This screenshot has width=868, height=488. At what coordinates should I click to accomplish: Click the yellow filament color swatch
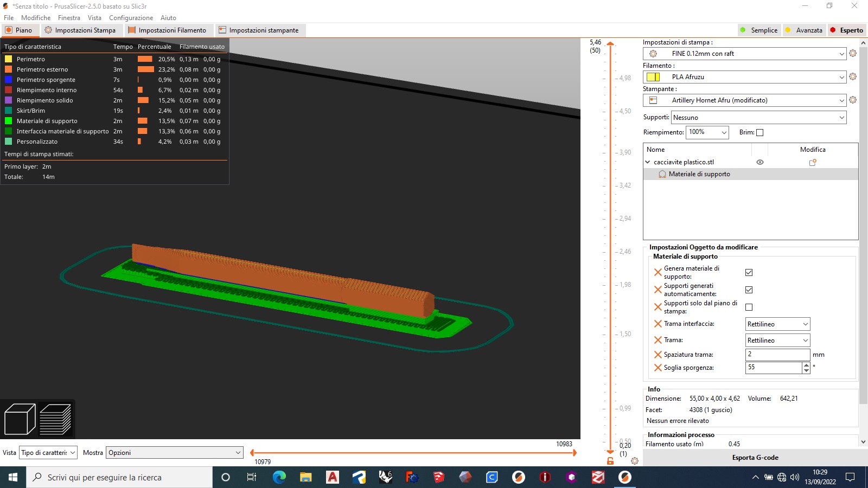653,77
